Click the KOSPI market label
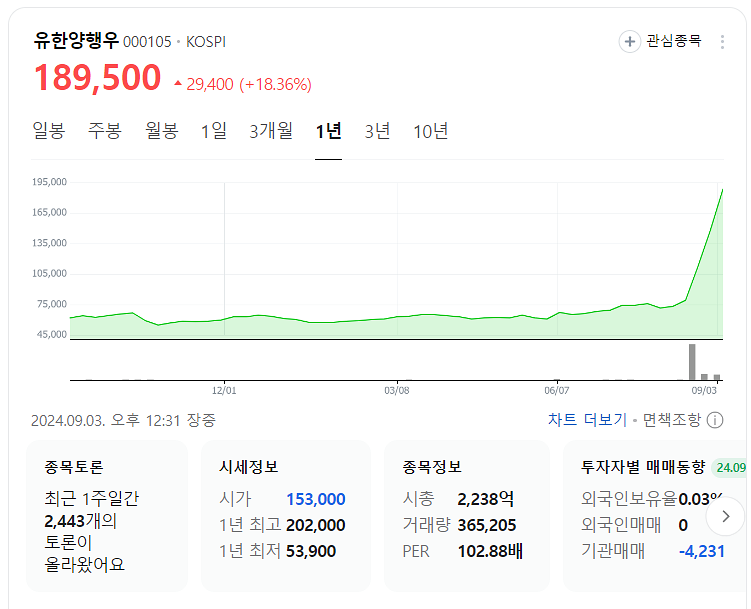 pos(206,42)
